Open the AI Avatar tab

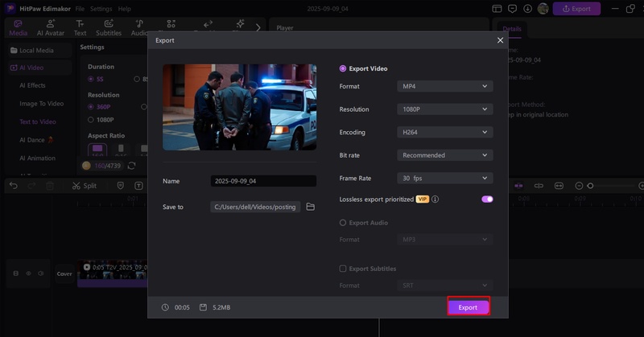[51, 28]
